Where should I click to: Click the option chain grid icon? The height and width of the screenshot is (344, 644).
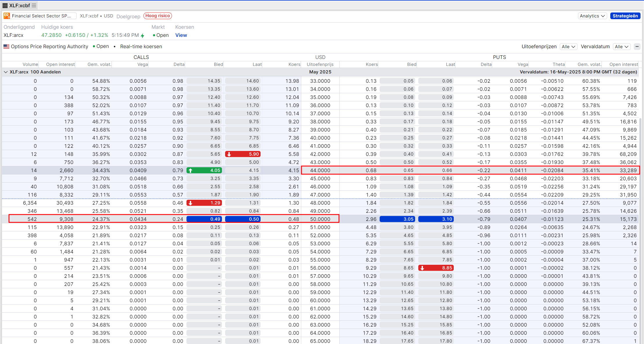point(5,6)
